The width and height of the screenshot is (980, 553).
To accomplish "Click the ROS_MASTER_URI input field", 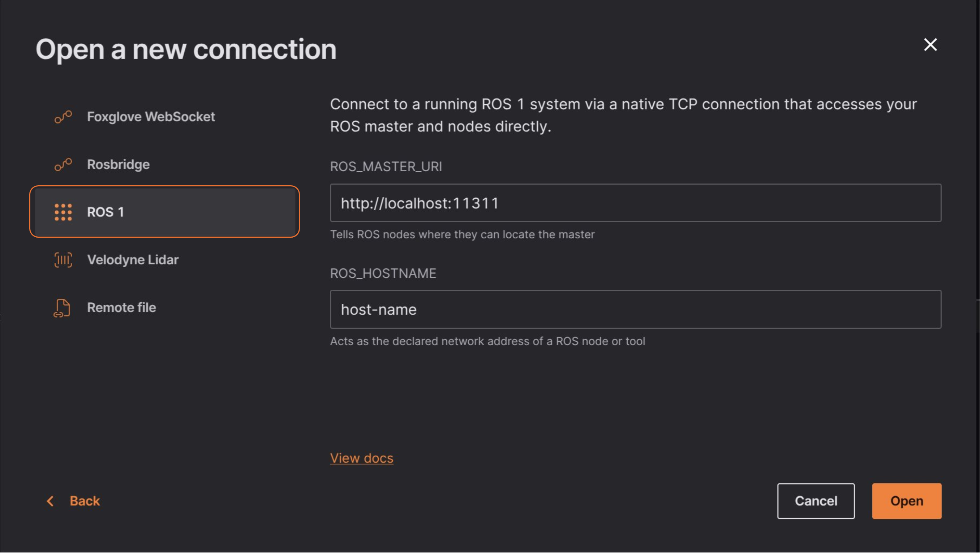I will pos(636,203).
